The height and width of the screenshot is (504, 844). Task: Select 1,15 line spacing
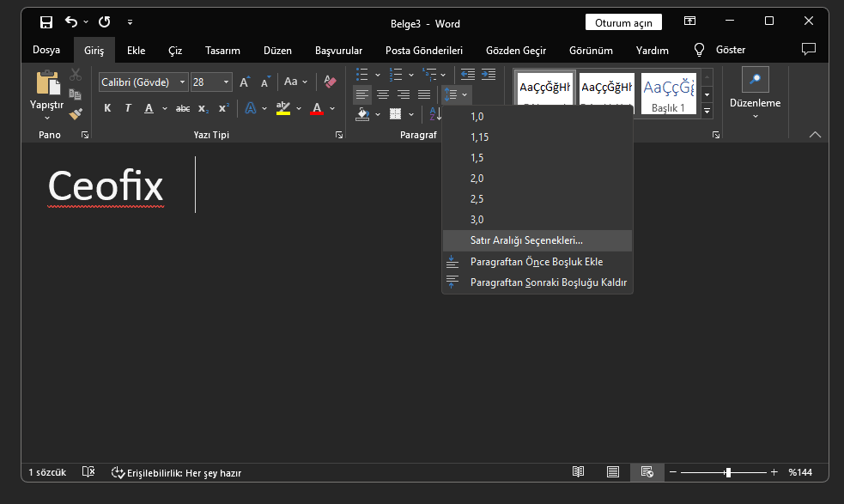point(537,137)
